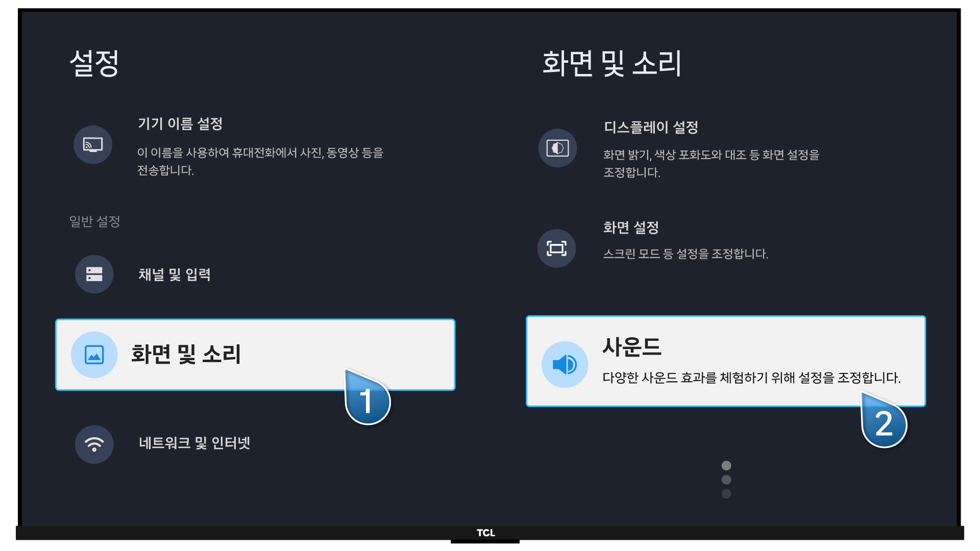Click the Wi-Fi icon for 네트워크 및 인터넷
The width and height of the screenshot is (980, 551).
click(94, 444)
